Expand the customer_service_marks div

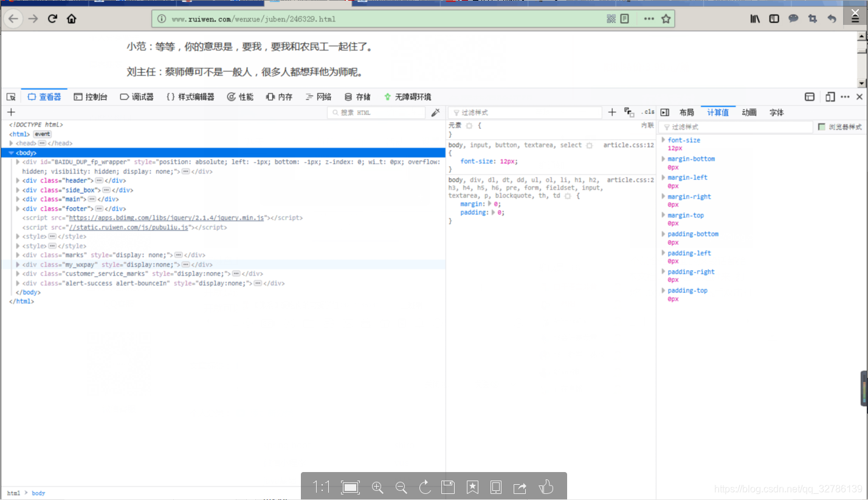[x=18, y=274]
